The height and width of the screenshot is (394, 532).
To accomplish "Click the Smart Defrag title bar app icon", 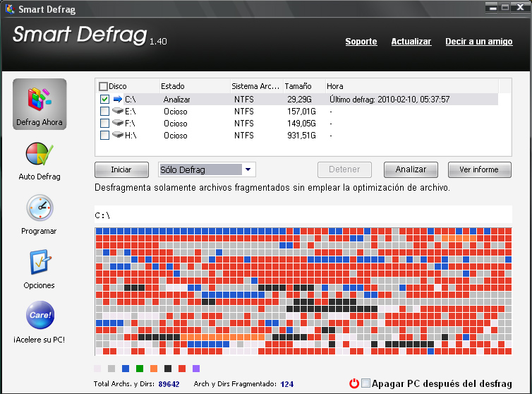I will click(10, 8).
